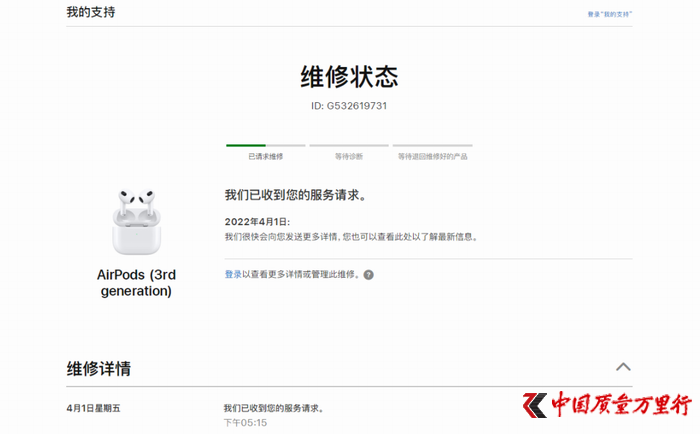
Task: Click the repair ID G532619731
Action: click(x=349, y=106)
